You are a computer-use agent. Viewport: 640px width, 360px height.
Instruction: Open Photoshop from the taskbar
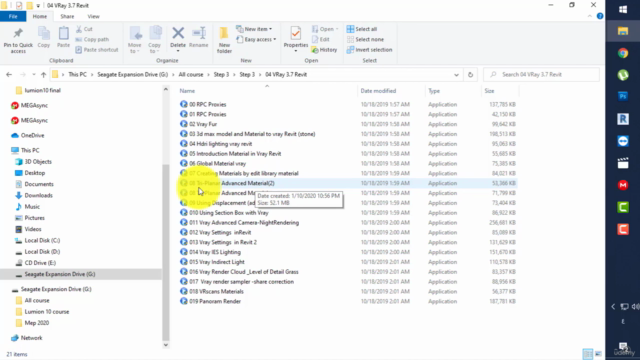[623, 96]
